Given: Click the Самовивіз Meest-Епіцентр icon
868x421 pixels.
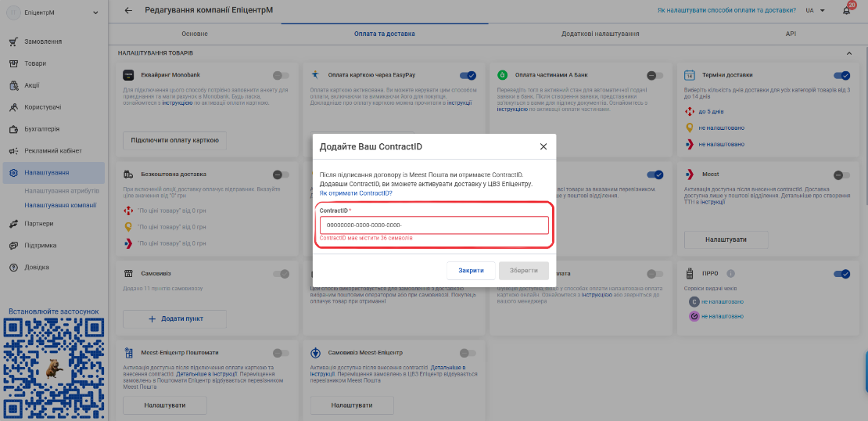Looking at the screenshot, I should 316,352.
